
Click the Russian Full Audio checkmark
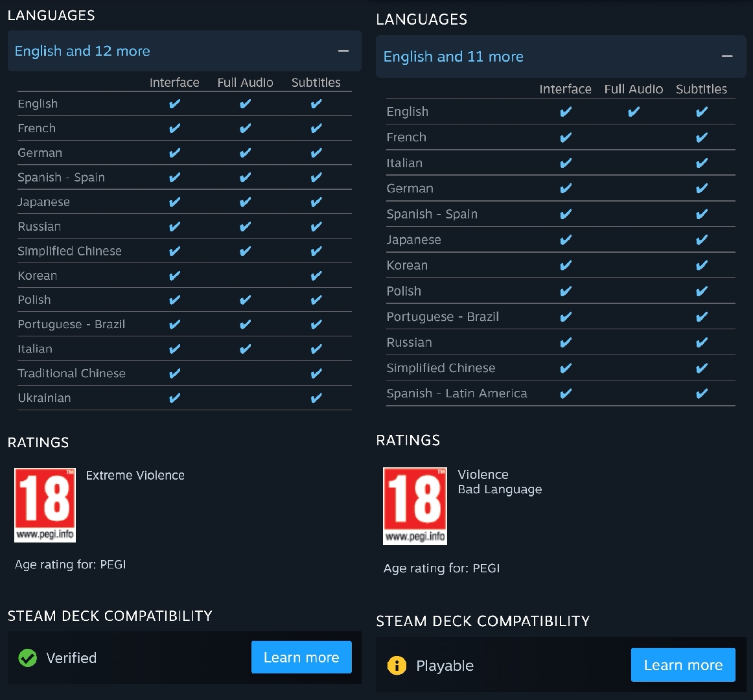point(246,226)
